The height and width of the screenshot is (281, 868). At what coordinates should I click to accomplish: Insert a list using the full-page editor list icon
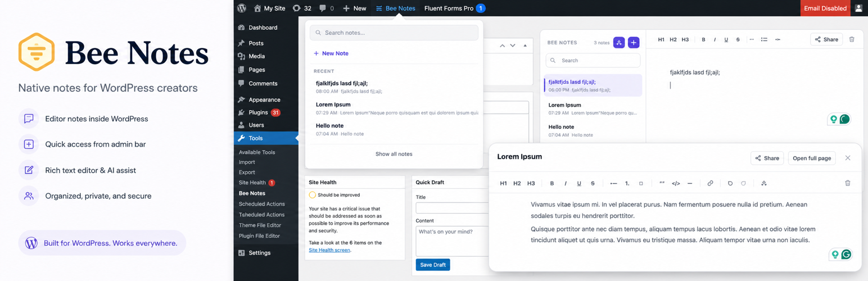click(x=764, y=39)
